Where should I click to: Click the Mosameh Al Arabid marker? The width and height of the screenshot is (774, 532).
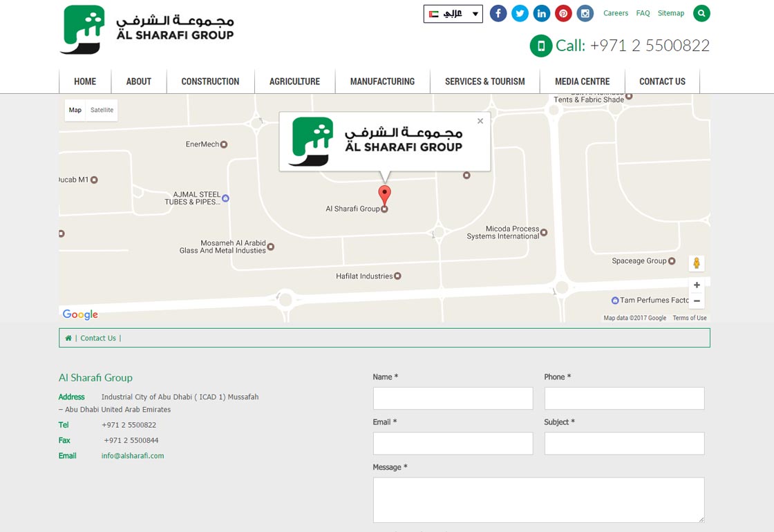(270, 247)
